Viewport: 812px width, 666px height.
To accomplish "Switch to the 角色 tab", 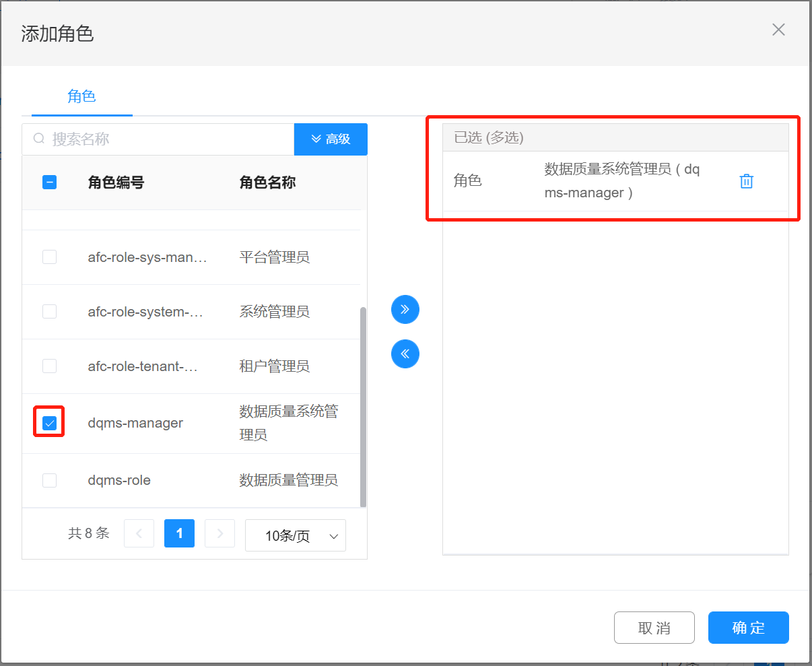I will coord(81,96).
